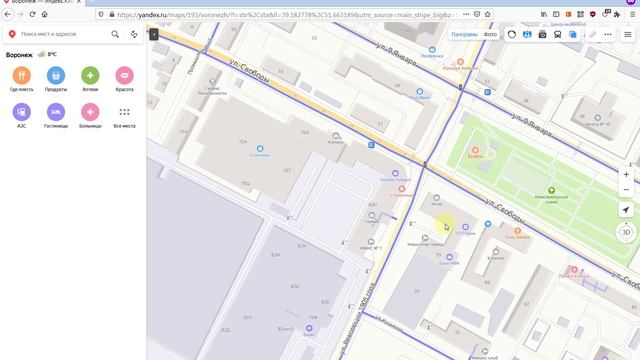Zoom in with the map plus button
The image size is (640, 360).
coord(626,175)
